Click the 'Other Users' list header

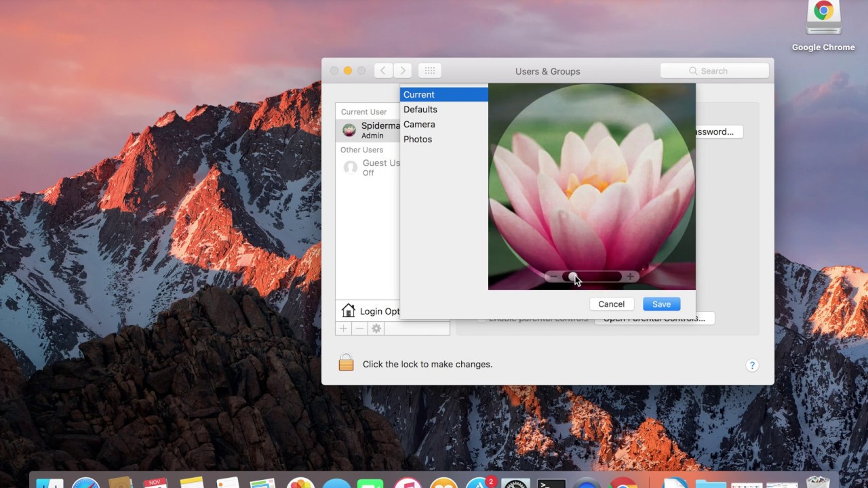pyautogui.click(x=362, y=150)
